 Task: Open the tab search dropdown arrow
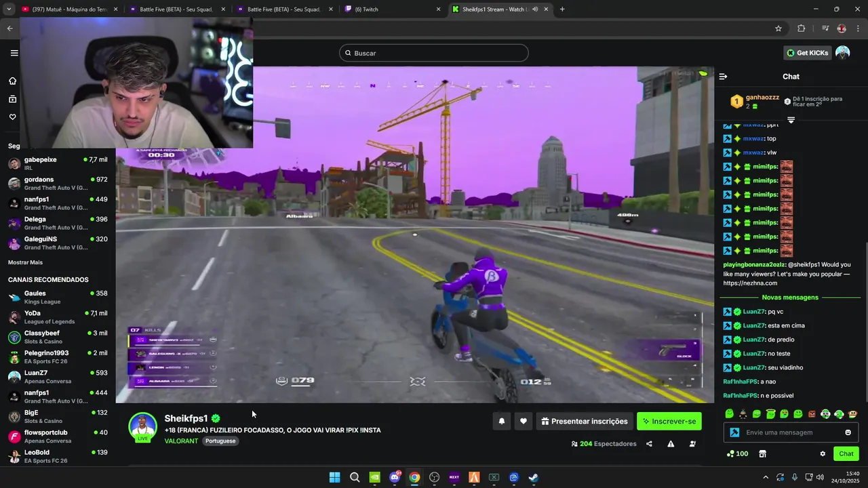click(x=8, y=9)
